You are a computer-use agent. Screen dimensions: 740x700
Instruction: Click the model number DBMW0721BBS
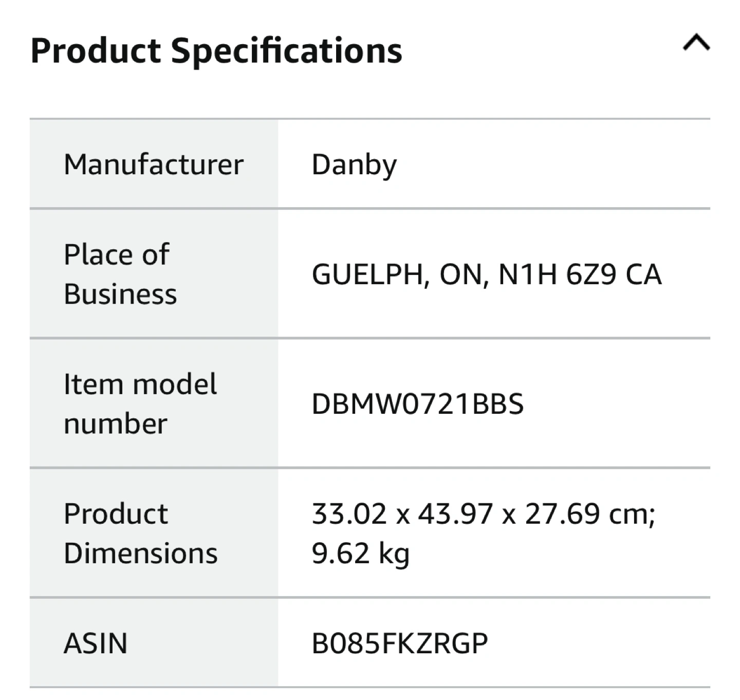click(417, 404)
